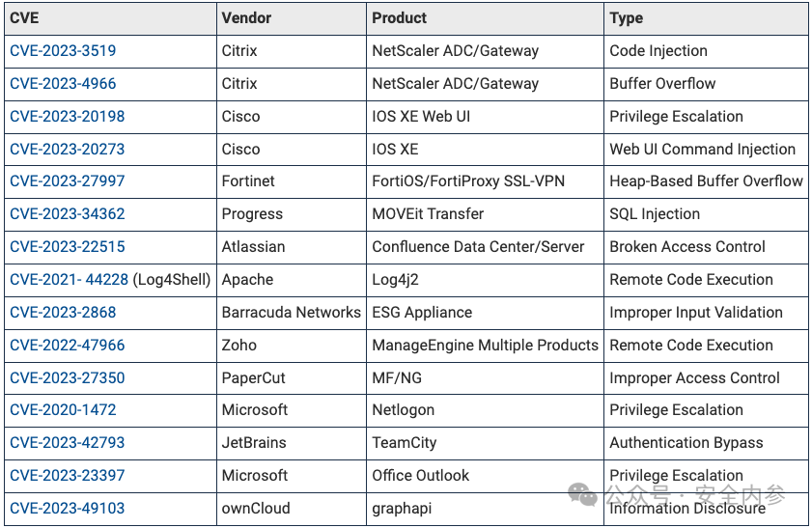Open the CVE-2020-1472 Netlogon link
Viewport: 812px width, 528px height.
(x=63, y=410)
